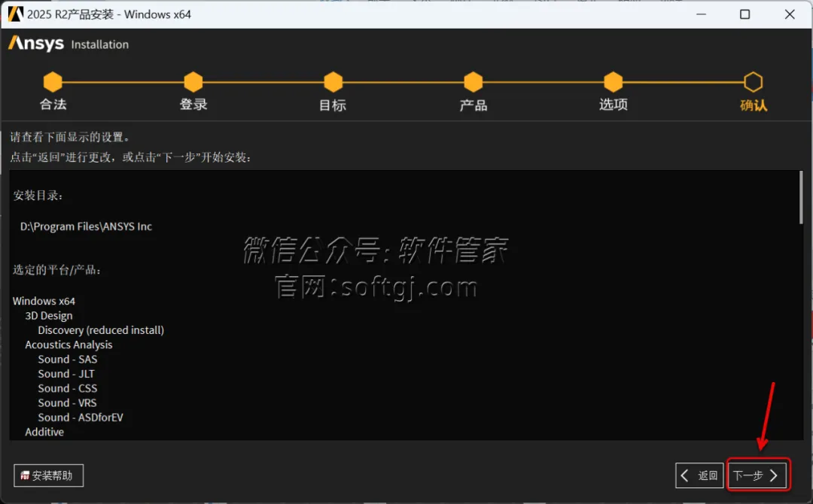
Task: Select the 选项 step label
Action: (x=614, y=104)
